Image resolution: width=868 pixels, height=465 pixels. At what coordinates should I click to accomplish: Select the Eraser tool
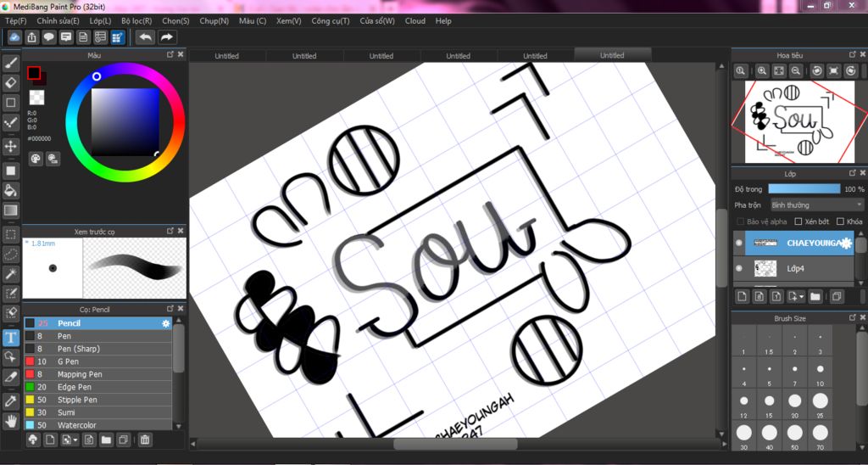coord(10,82)
